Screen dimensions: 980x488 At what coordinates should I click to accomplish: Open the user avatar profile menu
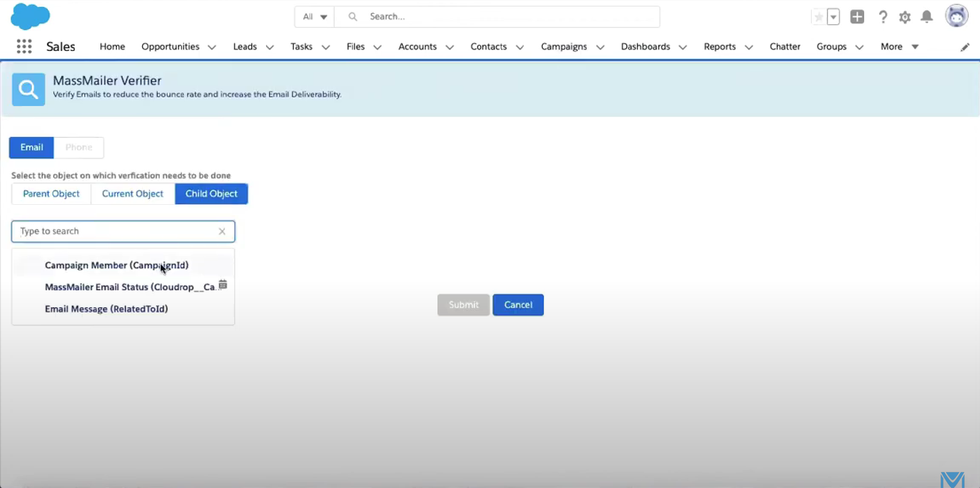[957, 16]
